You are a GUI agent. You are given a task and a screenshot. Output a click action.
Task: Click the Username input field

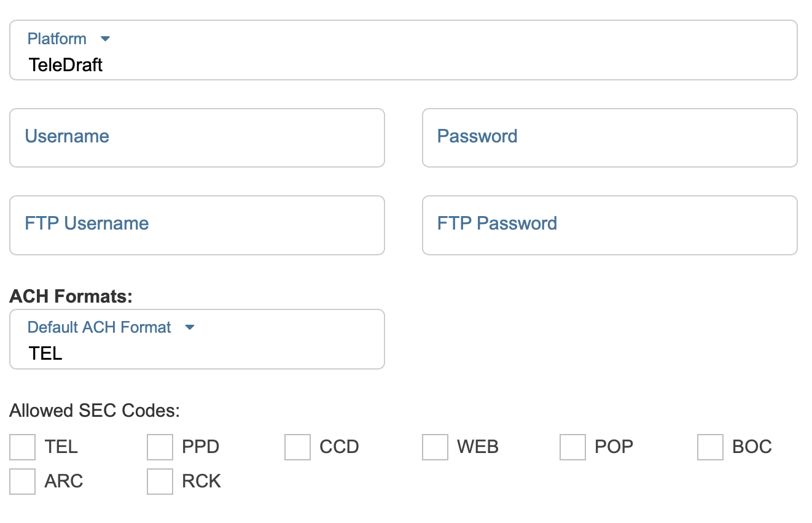(197, 138)
